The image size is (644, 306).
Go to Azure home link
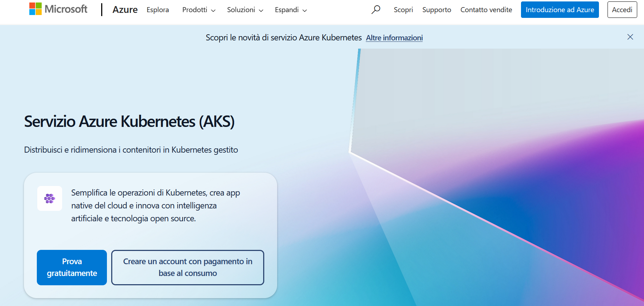pyautogui.click(x=125, y=10)
